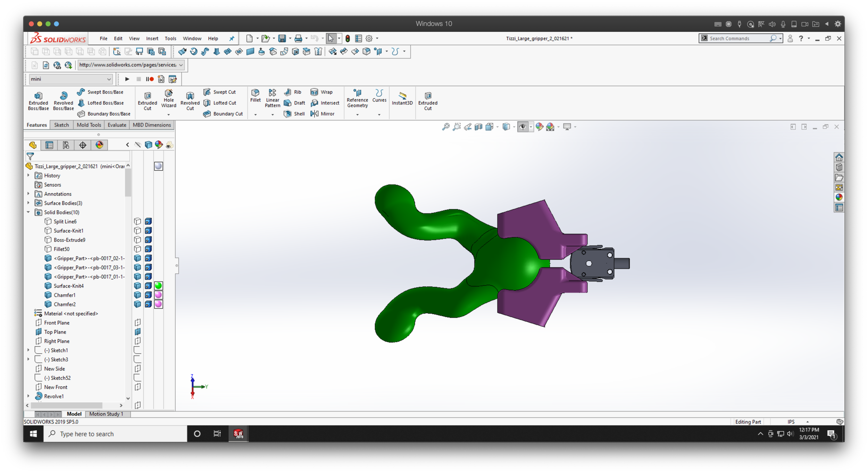The height and width of the screenshot is (473, 868).
Task: Select the Swept Boss/Base tool
Action: point(100,92)
